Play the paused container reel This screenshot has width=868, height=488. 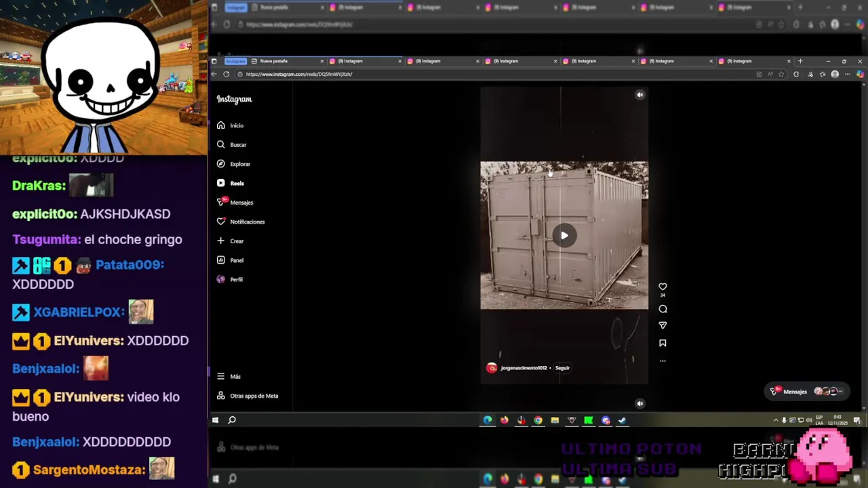564,235
